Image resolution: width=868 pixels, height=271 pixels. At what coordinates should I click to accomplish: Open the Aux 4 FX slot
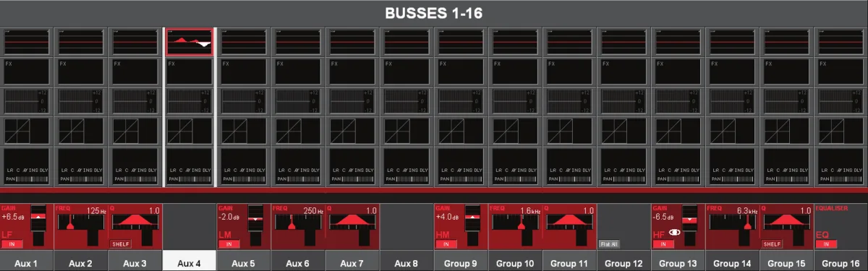tap(190, 72)
